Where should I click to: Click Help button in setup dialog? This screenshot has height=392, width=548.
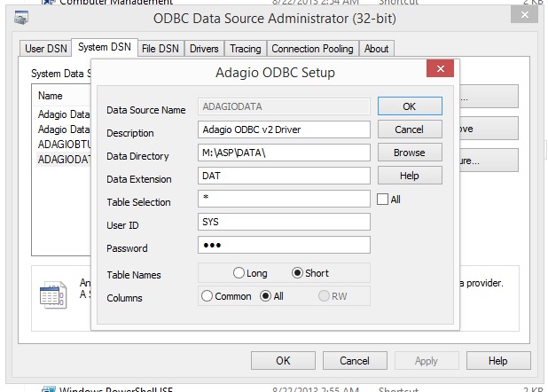(409, 176)
